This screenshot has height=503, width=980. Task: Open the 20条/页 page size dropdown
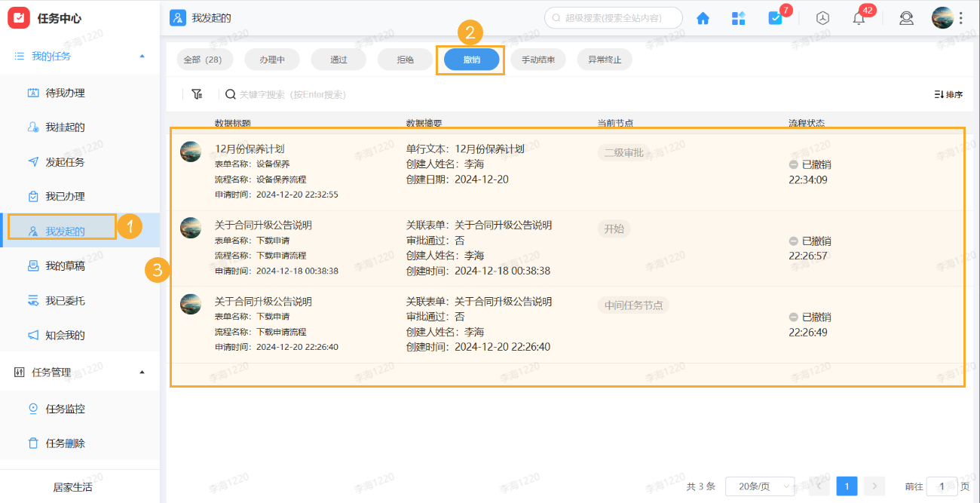[x=761, y=486]
